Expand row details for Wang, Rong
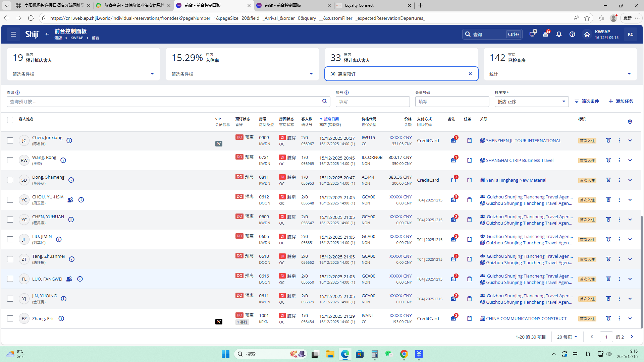The width and height of the screenshot is (644, 362). [630, 160]
